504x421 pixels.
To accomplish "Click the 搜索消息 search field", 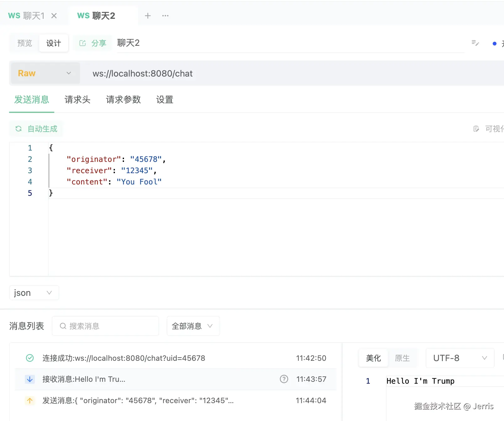I will click(105, 326).
